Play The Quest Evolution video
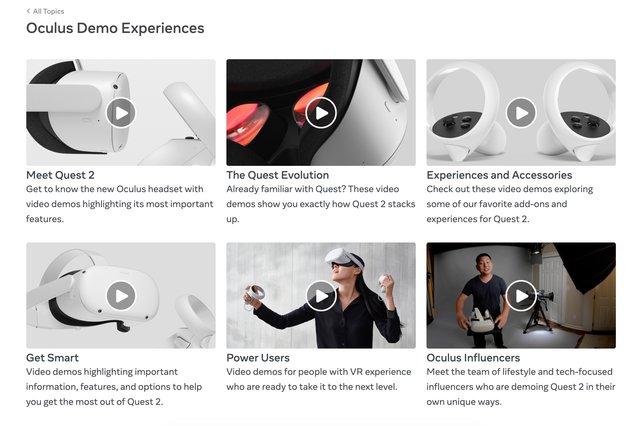 [x=321, y=113]
